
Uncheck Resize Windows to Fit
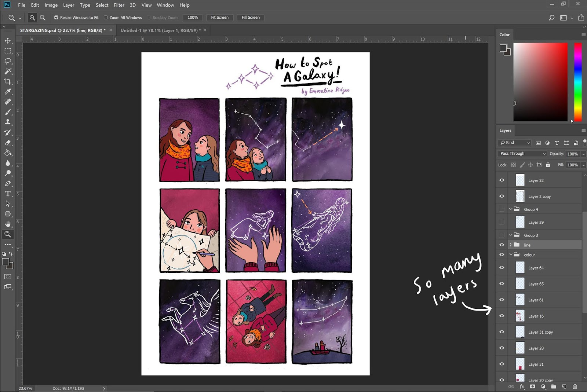[x=56, y=18]
